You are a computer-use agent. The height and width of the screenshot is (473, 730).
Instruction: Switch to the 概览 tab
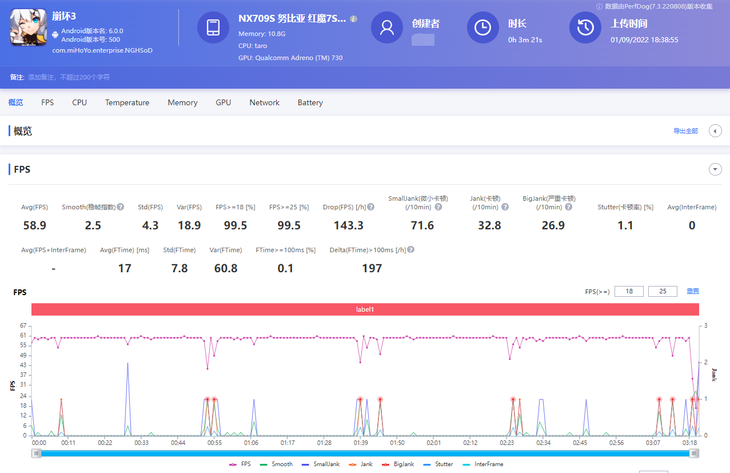click(x=15, y=102)
